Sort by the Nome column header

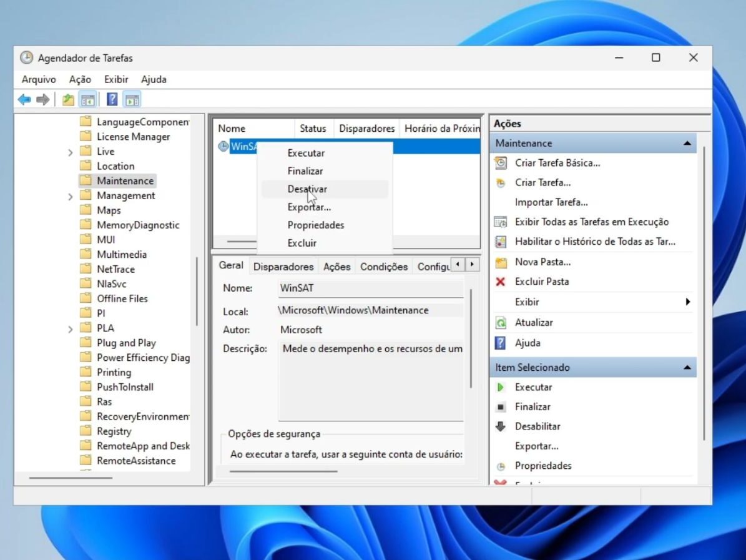[x=253, y=129]
